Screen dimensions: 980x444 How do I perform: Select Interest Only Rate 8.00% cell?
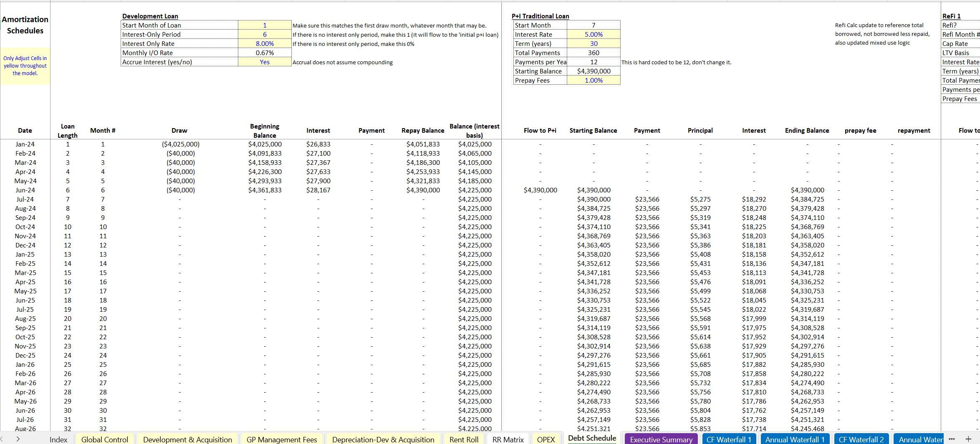click(x=265, y=44)
